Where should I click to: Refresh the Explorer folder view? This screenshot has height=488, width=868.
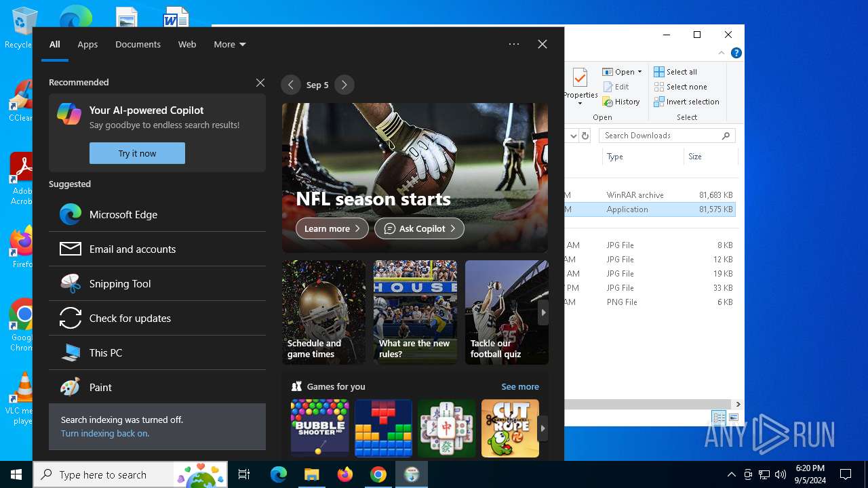(585, 136)
